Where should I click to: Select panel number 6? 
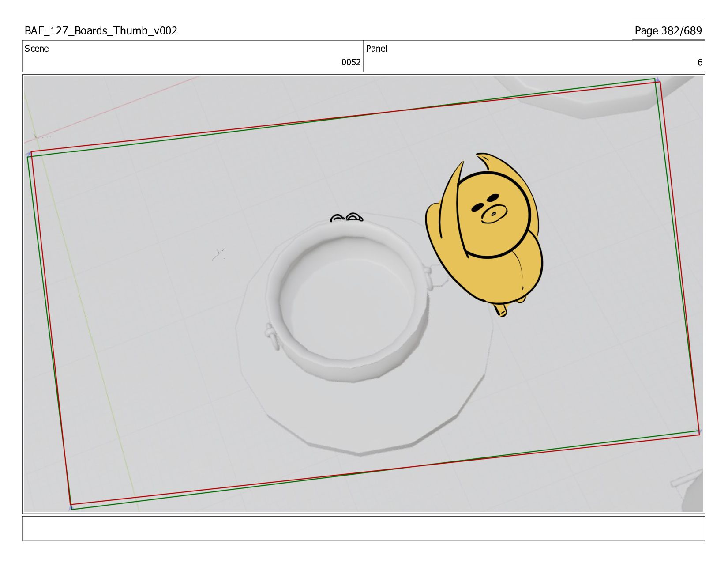(x=699, y=62)
